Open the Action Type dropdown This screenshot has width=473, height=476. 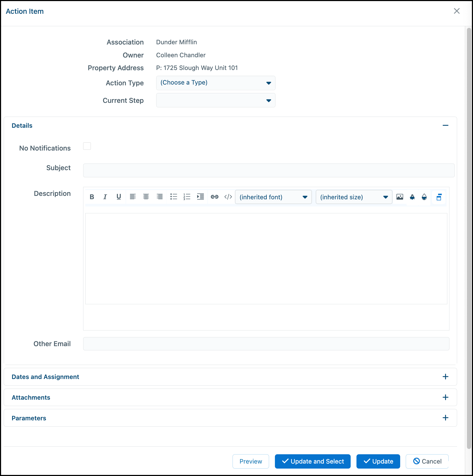click(216, 83)
